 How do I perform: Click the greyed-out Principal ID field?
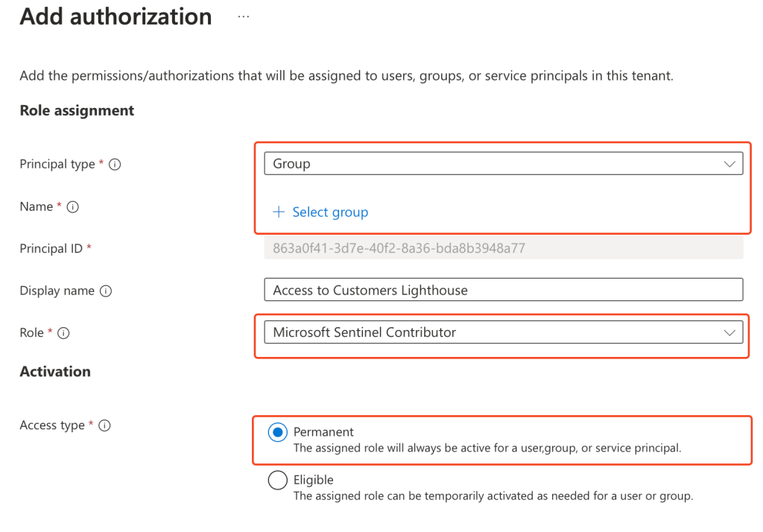(x=503, y=248)
